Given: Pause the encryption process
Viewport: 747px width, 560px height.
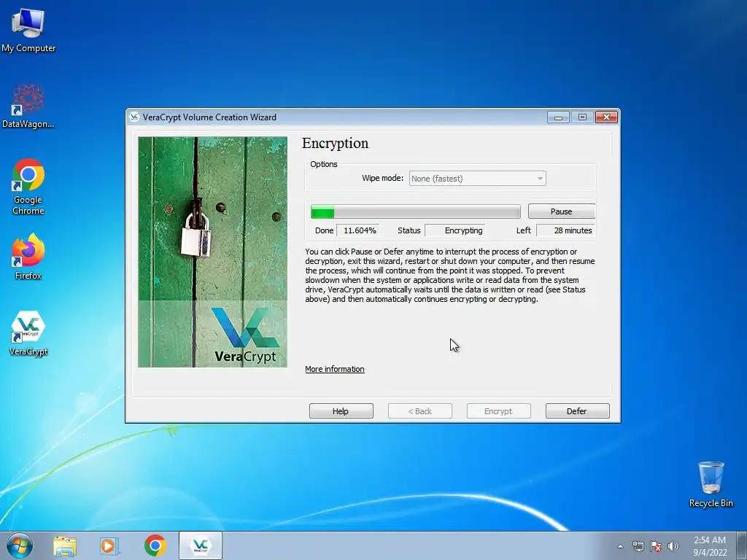Looking at the screenshot, I should (x=561, y=211).
